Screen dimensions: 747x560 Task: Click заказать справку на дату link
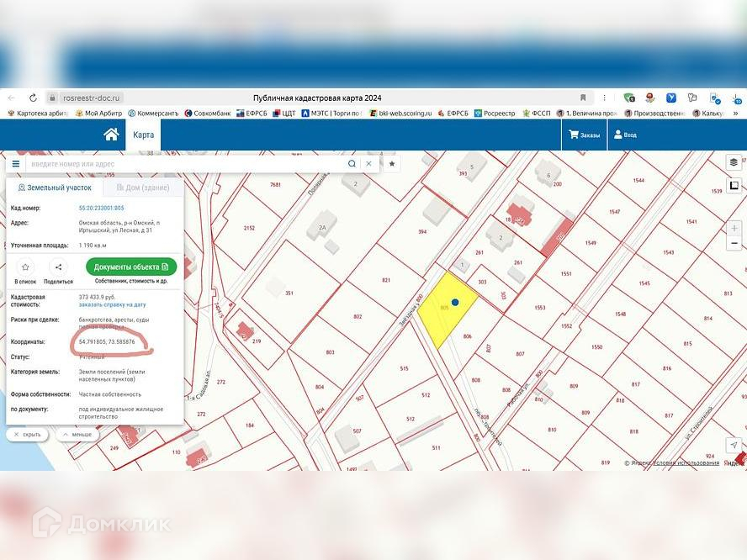pyautogui.click(x=113, y=304)
